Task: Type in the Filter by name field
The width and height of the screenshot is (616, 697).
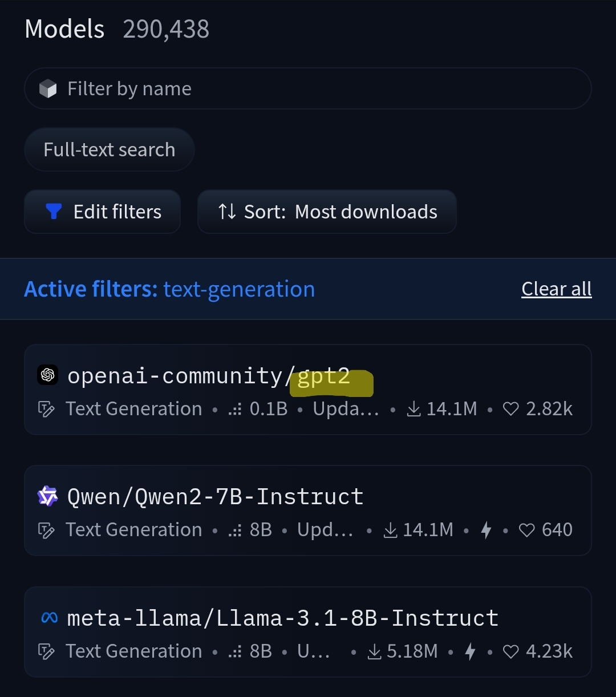Action: point(319,89)
